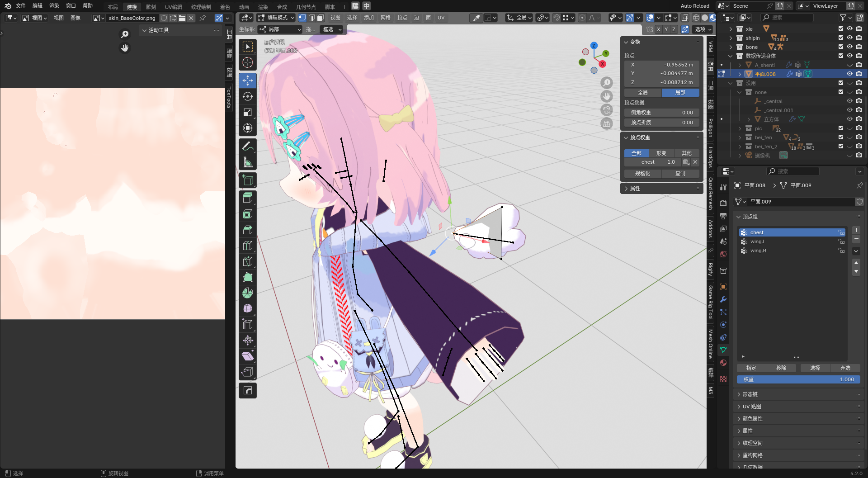Choose the Measure ruler tool

click(247, 162)
